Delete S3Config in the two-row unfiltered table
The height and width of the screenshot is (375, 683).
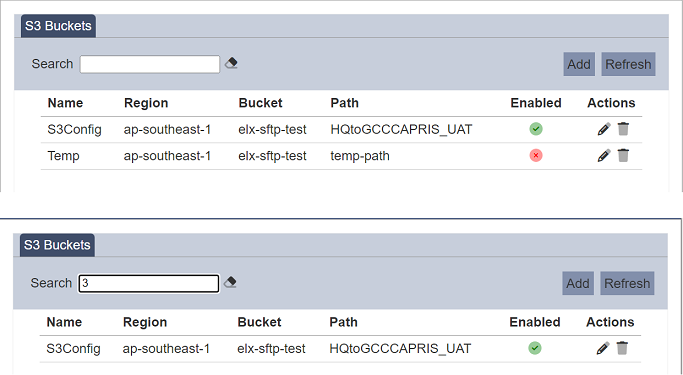623,129
